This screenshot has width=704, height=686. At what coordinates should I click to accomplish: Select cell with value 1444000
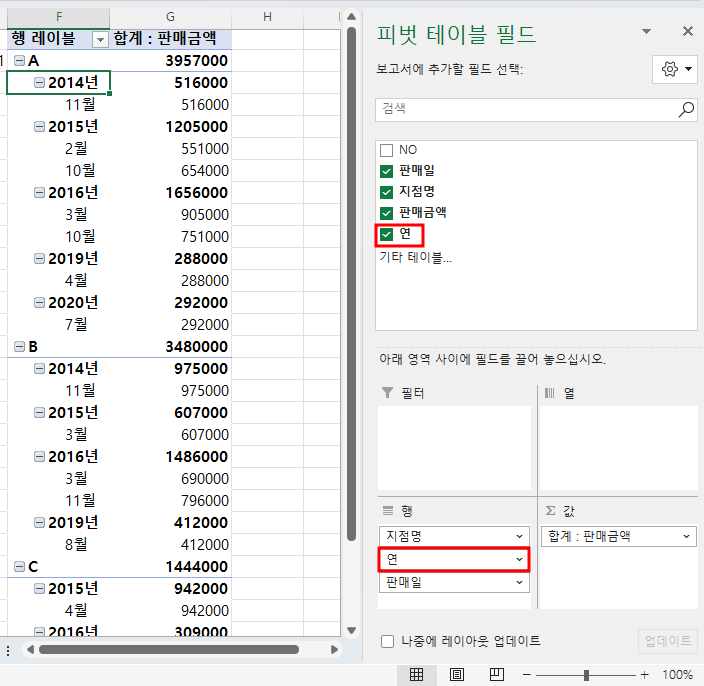(171, 567)
